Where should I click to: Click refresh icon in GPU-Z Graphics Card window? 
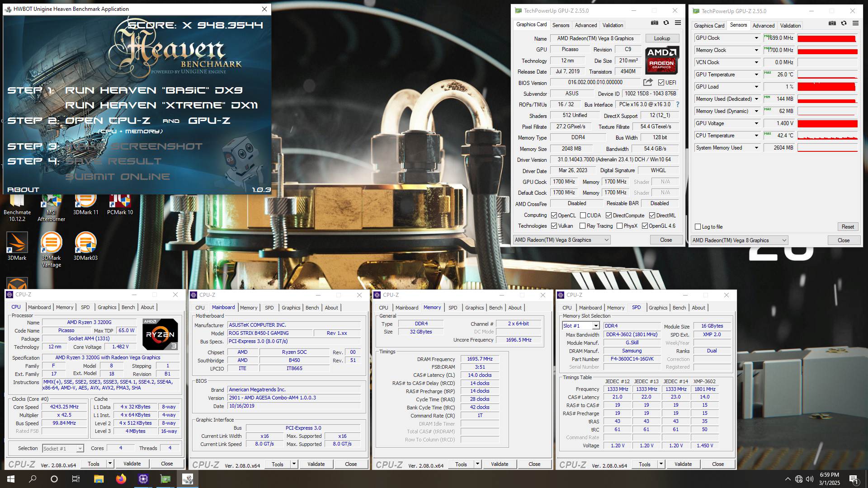coord(666,23)
